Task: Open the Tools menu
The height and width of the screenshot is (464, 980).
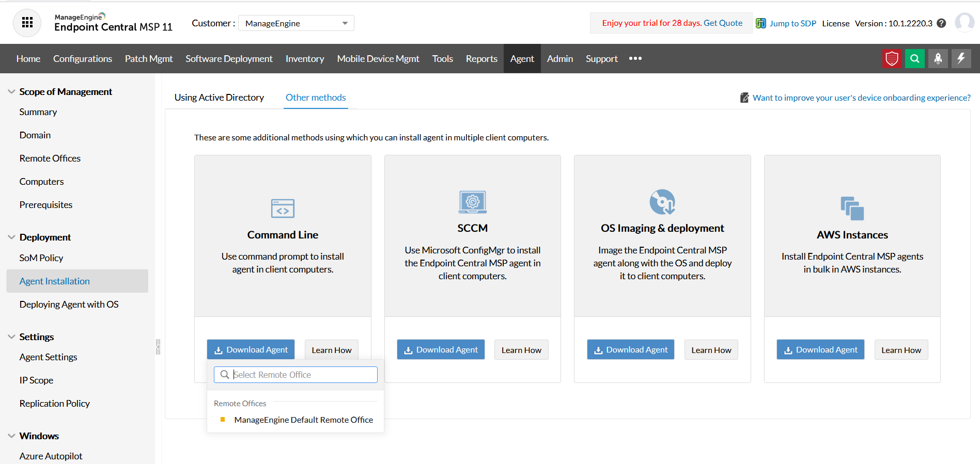Action: click(443, 59)
